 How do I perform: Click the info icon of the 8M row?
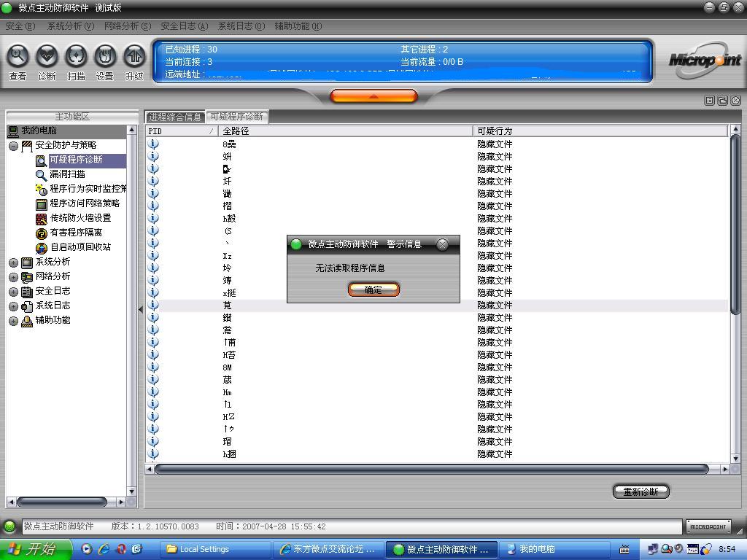(x=153, y=367)
